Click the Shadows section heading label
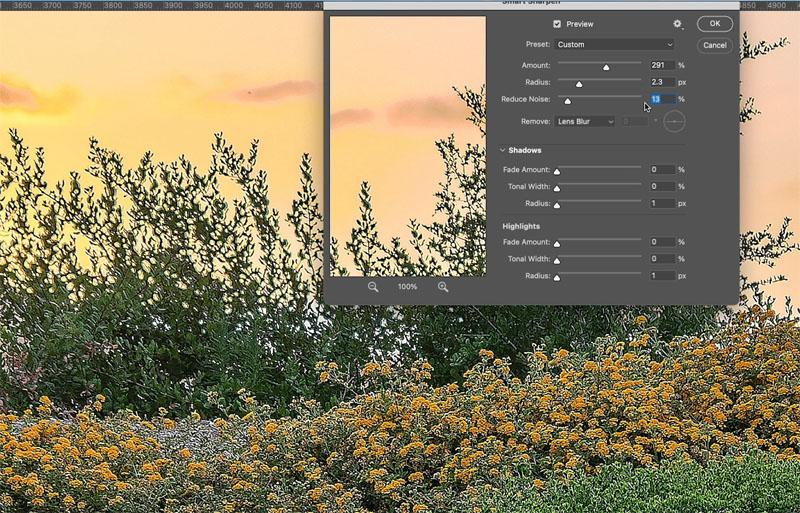 click(525, 150)
